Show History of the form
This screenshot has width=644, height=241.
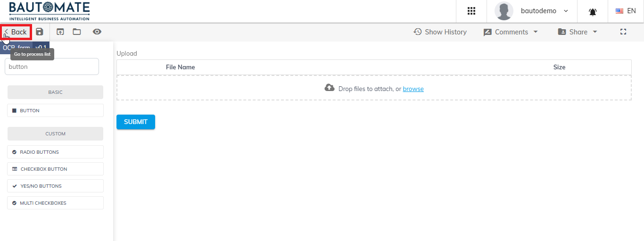(x=440, y=32)
